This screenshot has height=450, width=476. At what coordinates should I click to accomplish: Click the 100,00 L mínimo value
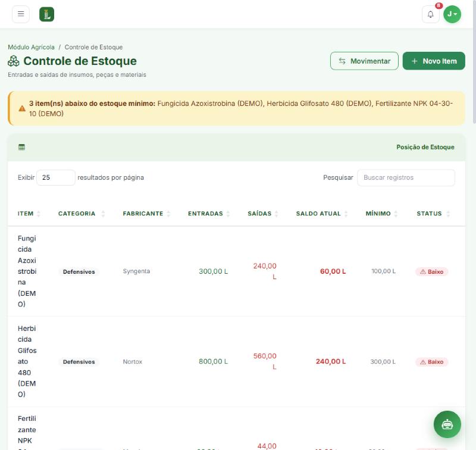tap(383, 271)
